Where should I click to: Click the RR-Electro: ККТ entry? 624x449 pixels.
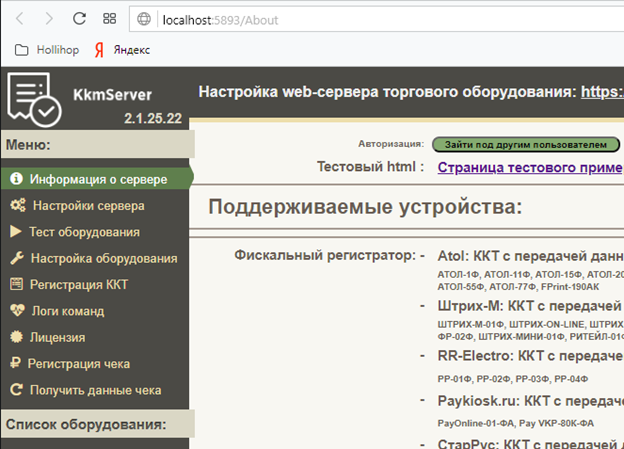click(x=530, y=356)
